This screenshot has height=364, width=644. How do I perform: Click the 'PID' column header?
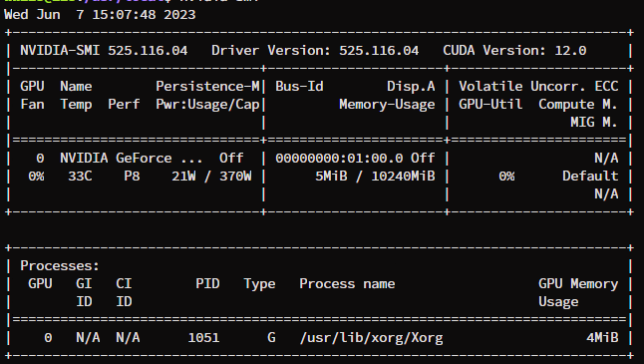(x=207, y=284)
